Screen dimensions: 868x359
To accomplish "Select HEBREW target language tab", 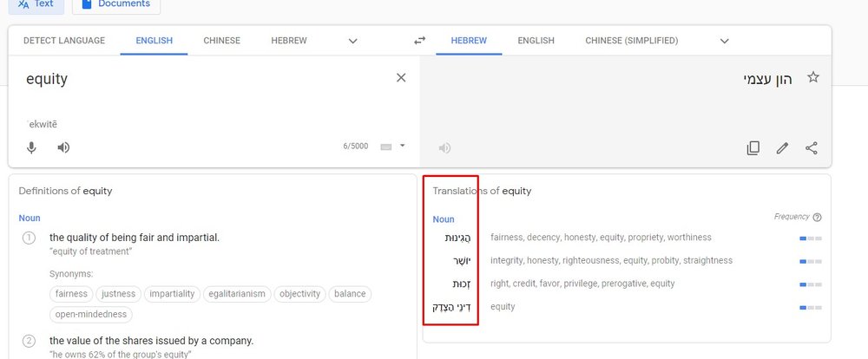I will click(469, 41).
